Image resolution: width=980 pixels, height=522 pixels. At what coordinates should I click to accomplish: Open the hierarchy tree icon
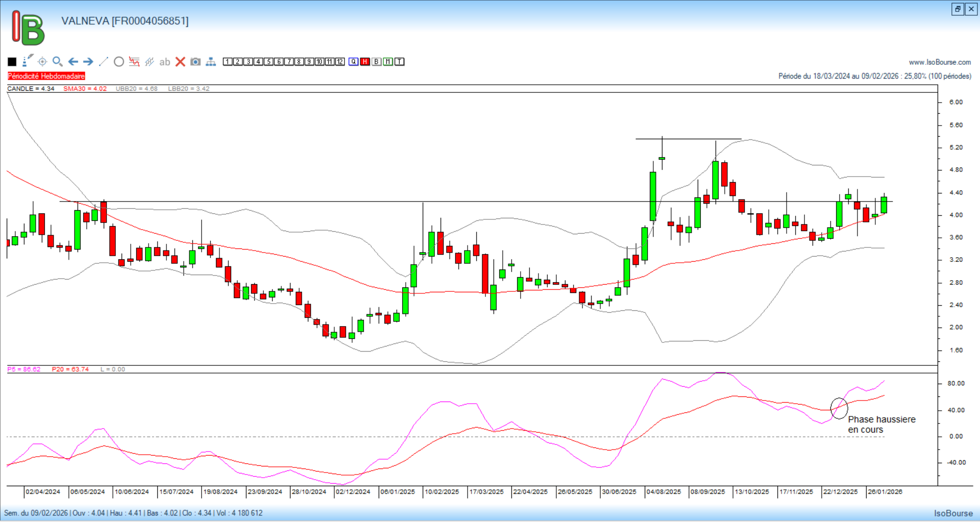(x=211, y=62)
